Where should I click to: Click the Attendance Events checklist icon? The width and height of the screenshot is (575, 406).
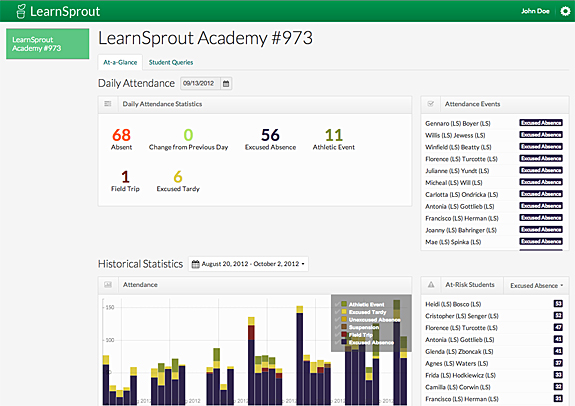click(x=431, y=104)
